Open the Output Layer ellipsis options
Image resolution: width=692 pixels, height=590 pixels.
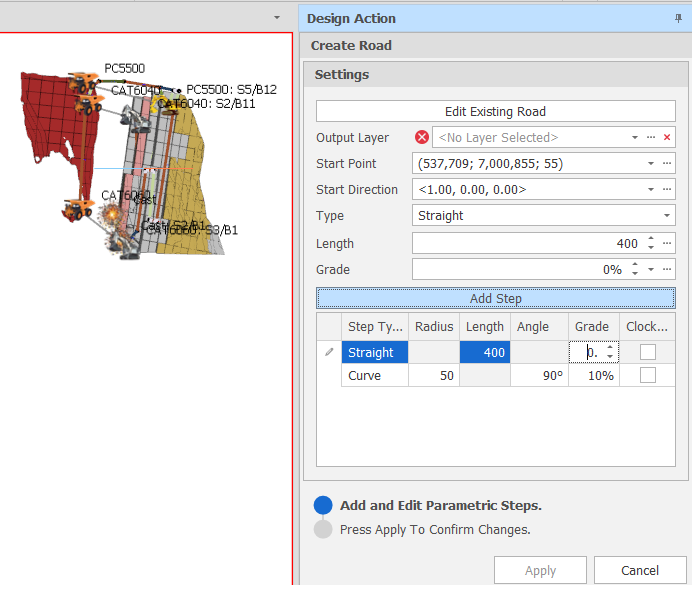(x=651, y=138)
